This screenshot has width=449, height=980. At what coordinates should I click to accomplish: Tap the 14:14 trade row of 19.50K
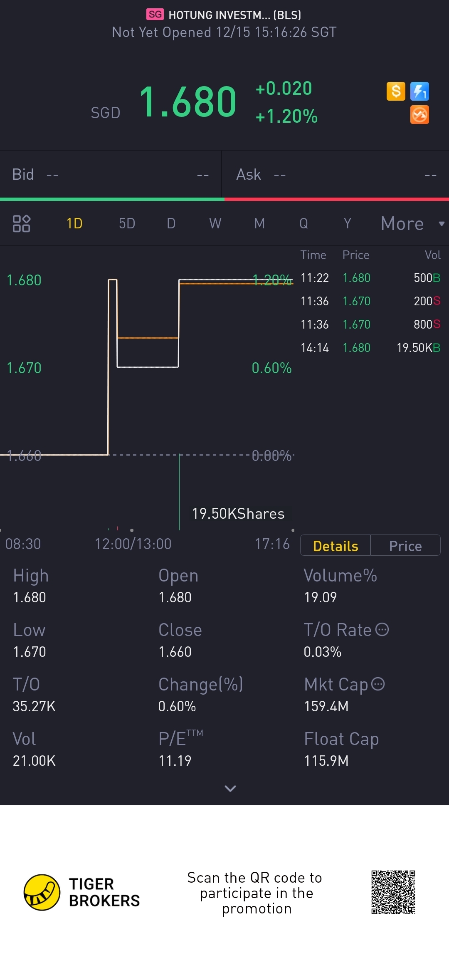click(x=370, y=348)
